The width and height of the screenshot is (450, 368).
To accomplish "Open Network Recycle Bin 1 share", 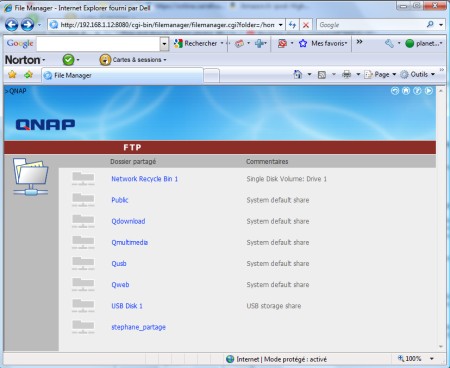I will click(144, 179).
